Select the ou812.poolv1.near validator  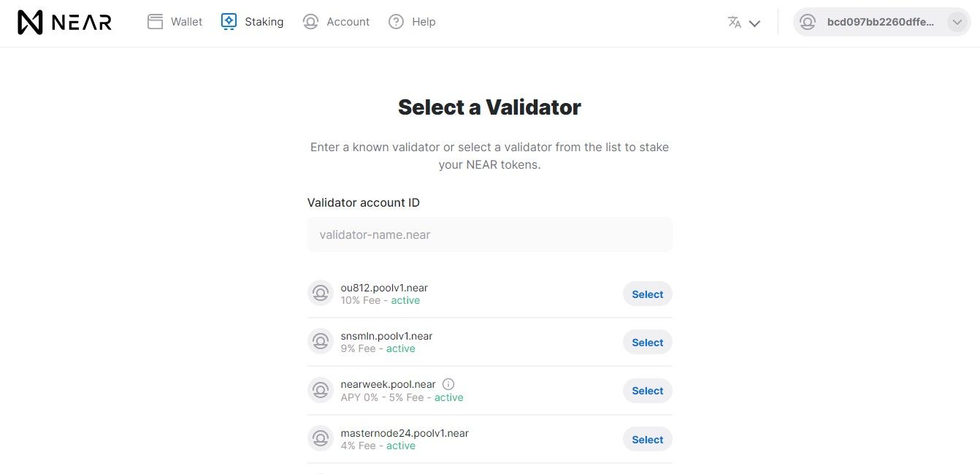pos(647,294)
